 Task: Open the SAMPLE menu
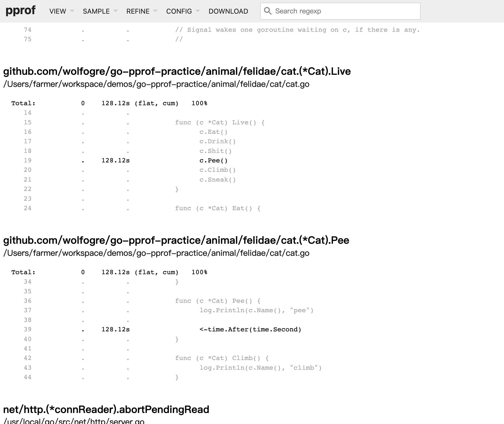coord(96,11)
